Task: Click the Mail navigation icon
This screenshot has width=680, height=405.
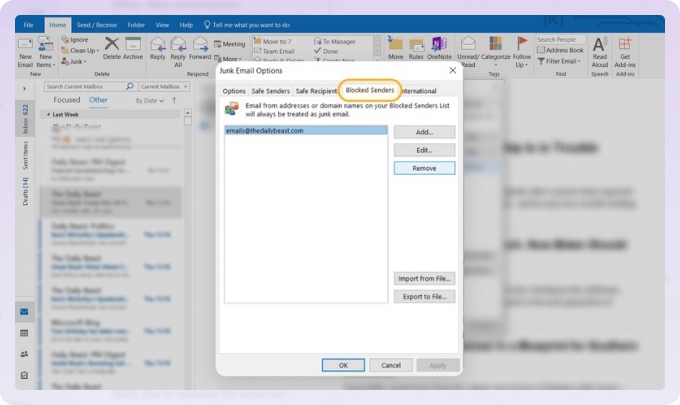Action: pos(24,312)
